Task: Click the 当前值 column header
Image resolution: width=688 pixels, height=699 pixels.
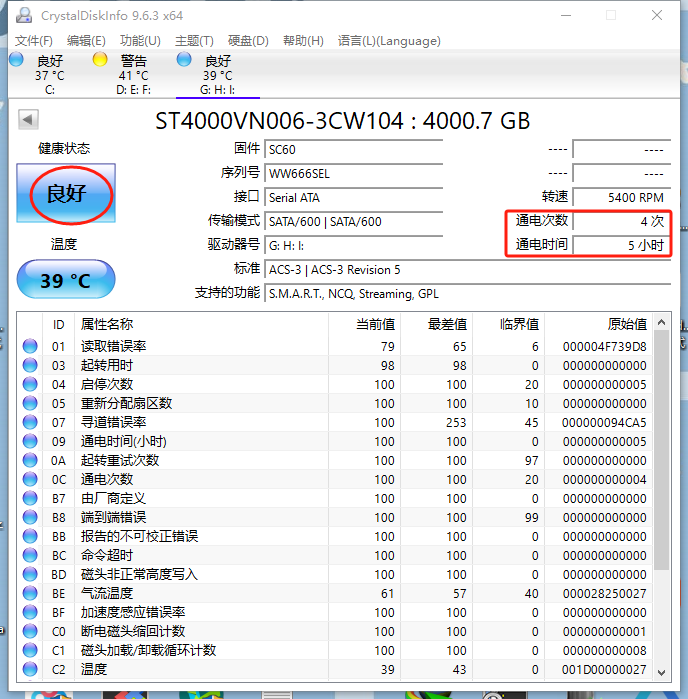Action: [364, 325]
